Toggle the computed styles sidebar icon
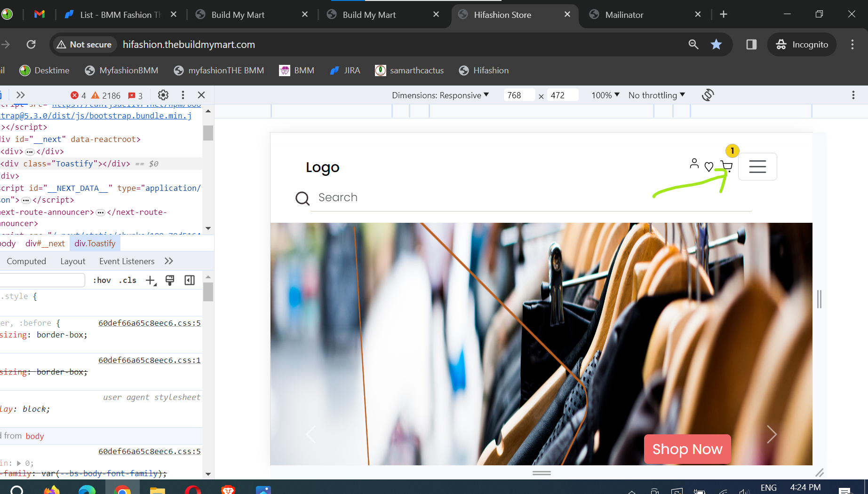The width and height of the screenshot is (868, 494). click(190, 281)
